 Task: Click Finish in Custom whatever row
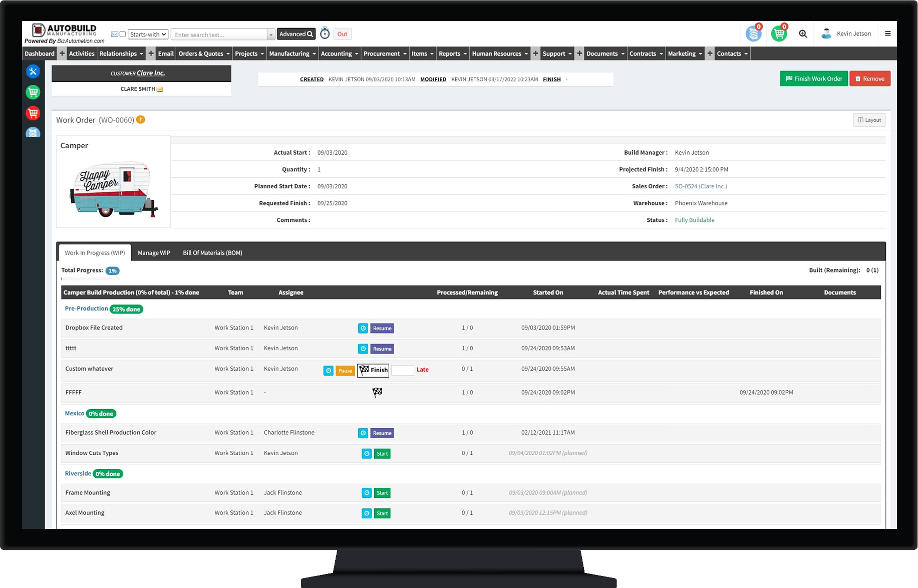(373, 370)
